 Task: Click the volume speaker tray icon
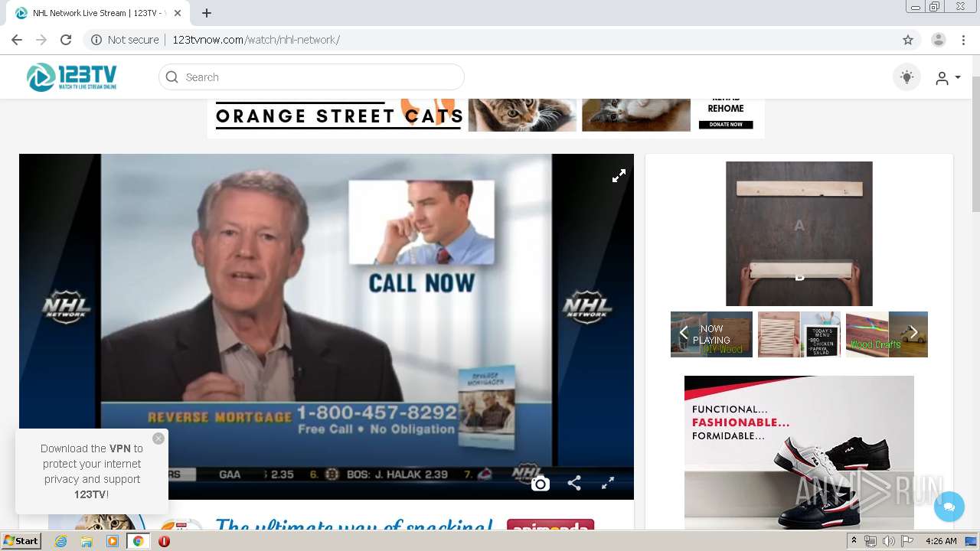pos(889,541)
